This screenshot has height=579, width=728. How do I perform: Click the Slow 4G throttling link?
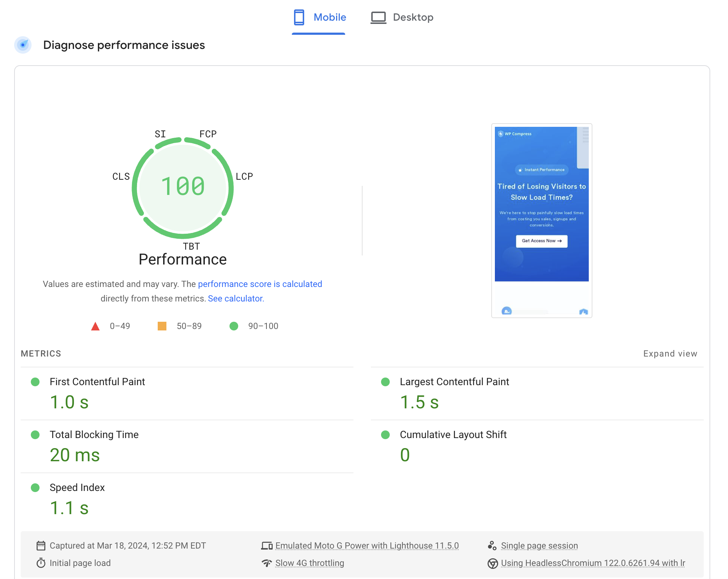[x=310, y=563]
